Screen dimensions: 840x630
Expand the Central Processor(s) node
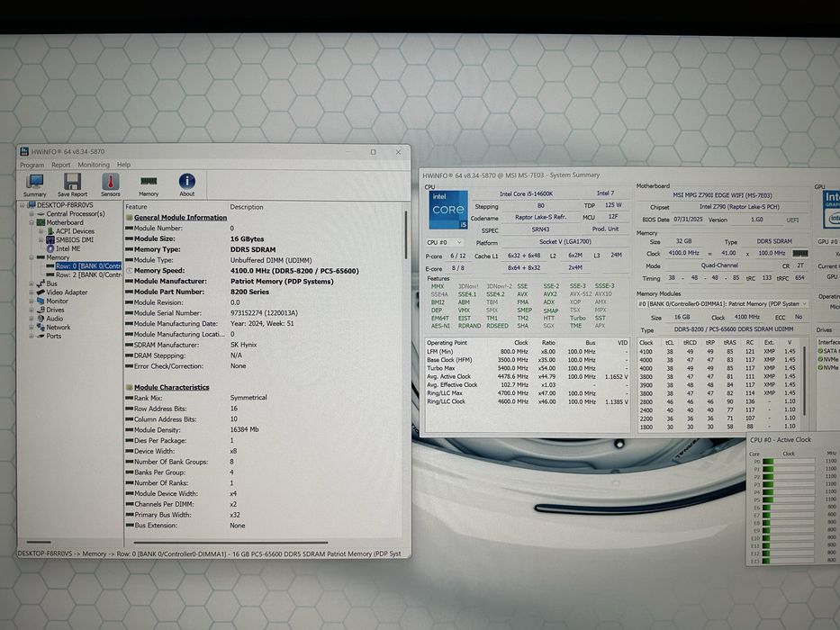(32, 214)
